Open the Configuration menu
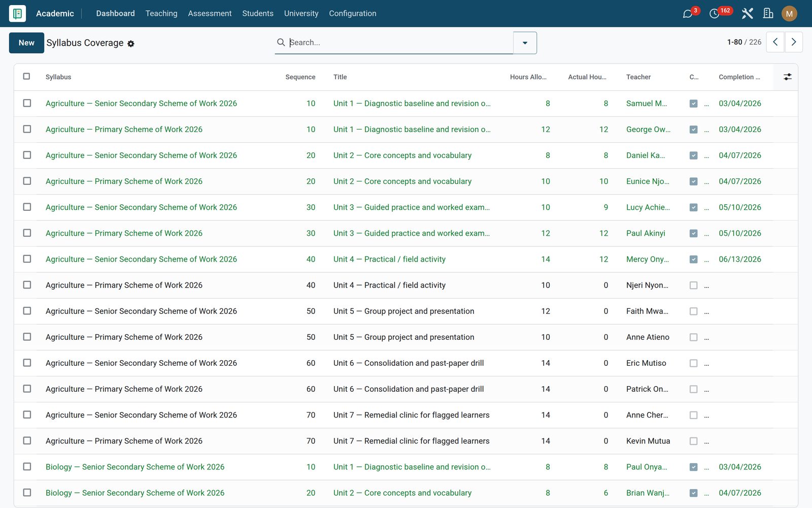The height and width of the screenshot is (508, 812). (353, 14)
